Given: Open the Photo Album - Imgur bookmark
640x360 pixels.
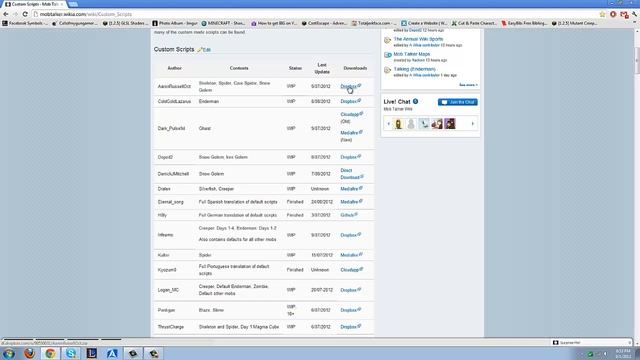Looking at the screenshot, I should pyautogui.click(x=175, y=23).
